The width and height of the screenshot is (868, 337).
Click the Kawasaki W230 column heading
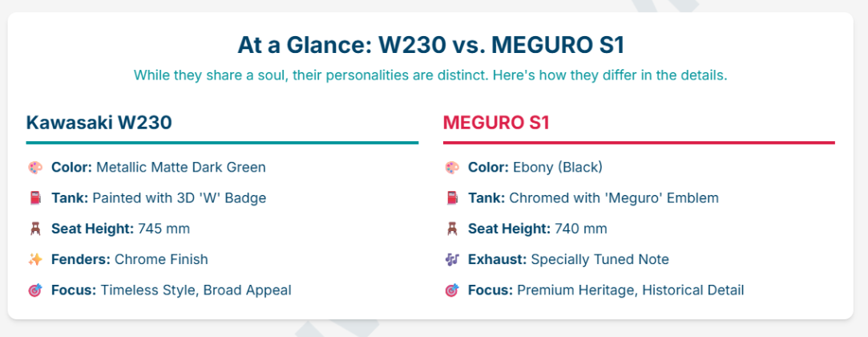[x=99, y=123]
